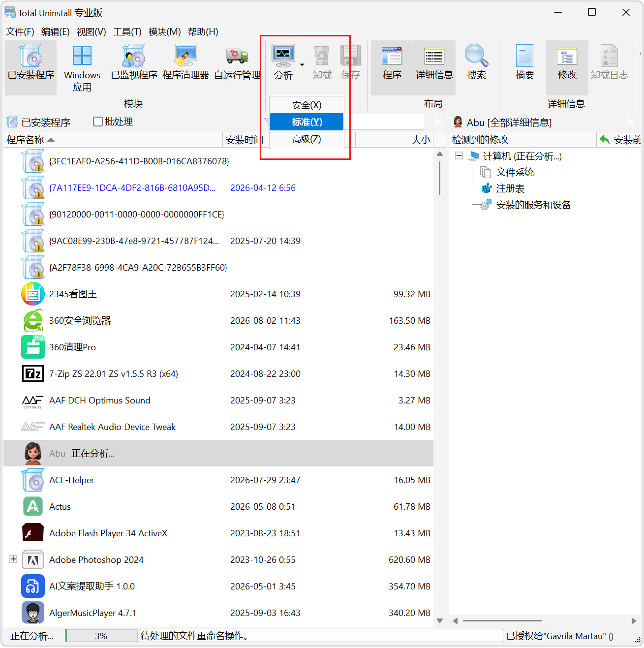Click the 2025-02-14 10:39 install date
The image size is (644, 648).
click(x=265, y=294)
